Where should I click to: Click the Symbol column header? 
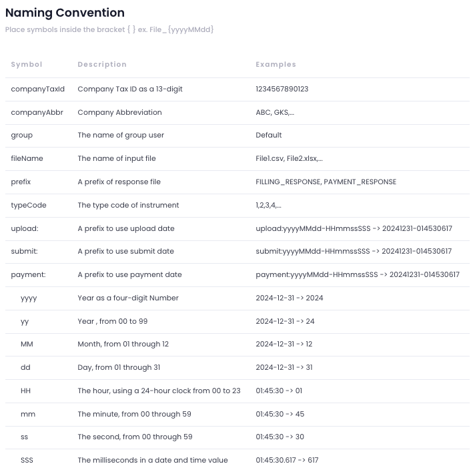click(27, 65)
